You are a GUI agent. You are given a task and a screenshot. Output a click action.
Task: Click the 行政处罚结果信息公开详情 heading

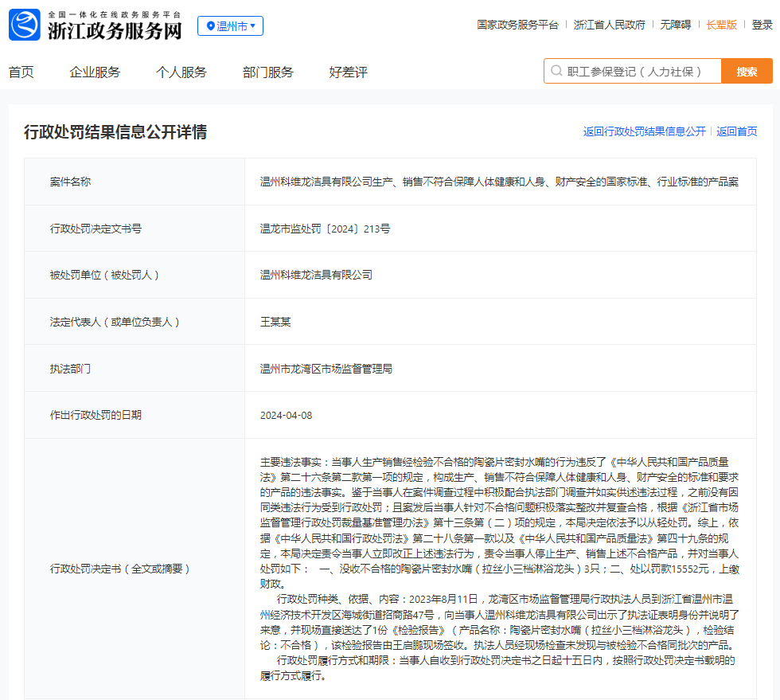[115, 132]
